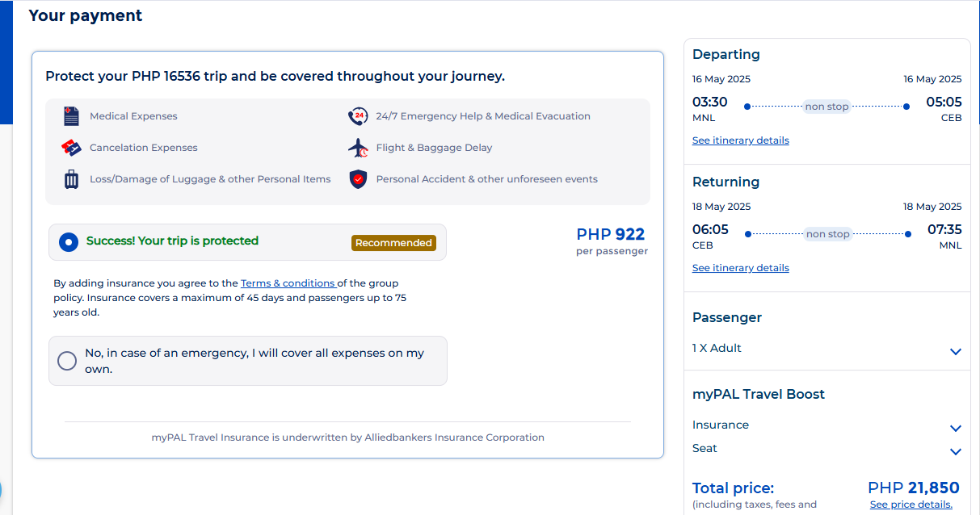Click the Recommended badge
This screenshot has height=515, width=980.
tap(393, 243)
